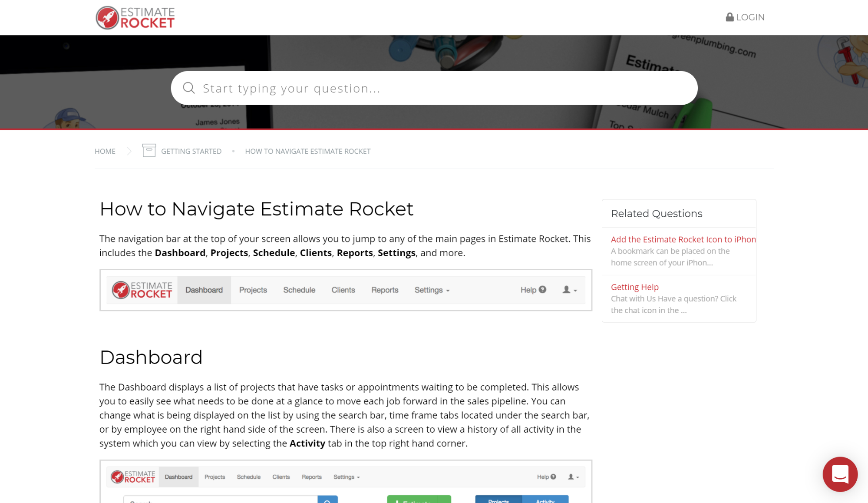
Task: Click the Dashboard navigation tab
Action: point(203,290)
